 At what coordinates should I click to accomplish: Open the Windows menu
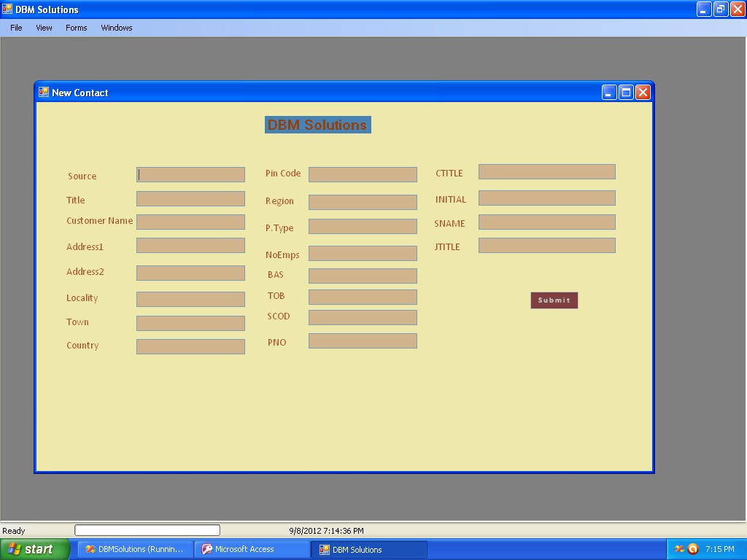coord(116,28)
